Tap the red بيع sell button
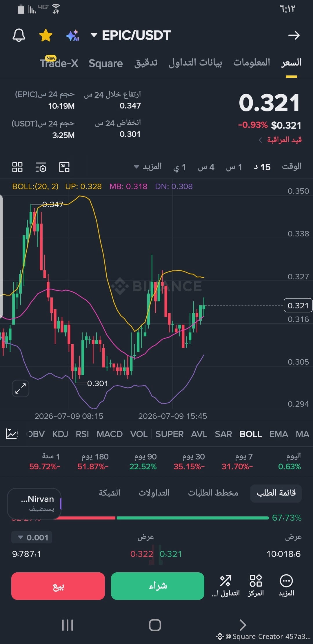The width and height of the screenshot is (313, 644). [58, 586]
